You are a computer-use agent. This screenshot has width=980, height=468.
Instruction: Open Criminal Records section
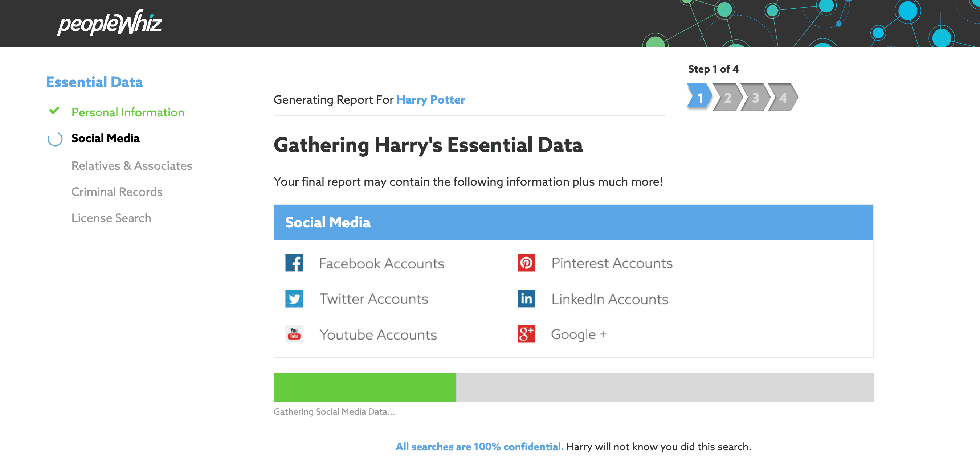tap(117, 192)
